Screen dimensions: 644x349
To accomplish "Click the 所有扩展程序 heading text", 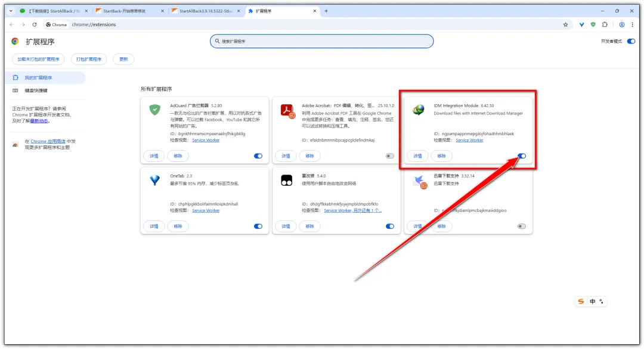I will 156,89.
